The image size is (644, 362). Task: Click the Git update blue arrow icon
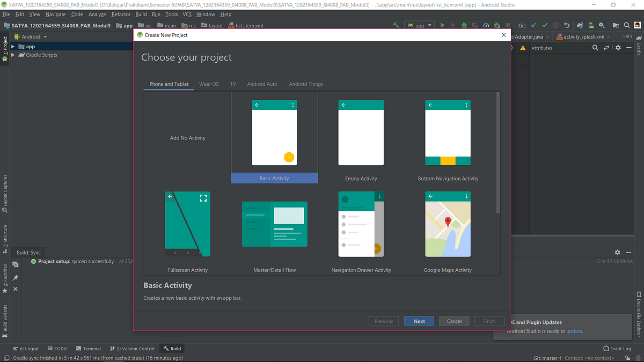pyautogui.click(x=532, y=25)
